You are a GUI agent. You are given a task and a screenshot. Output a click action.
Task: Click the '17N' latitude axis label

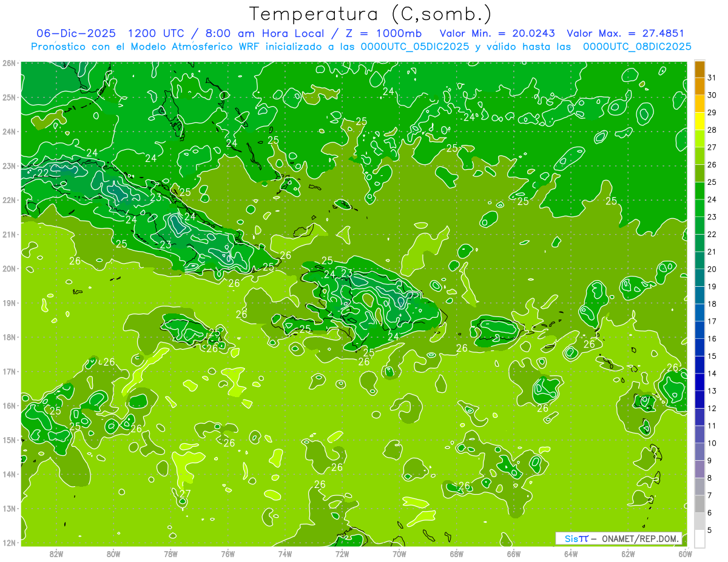[9, 372]
